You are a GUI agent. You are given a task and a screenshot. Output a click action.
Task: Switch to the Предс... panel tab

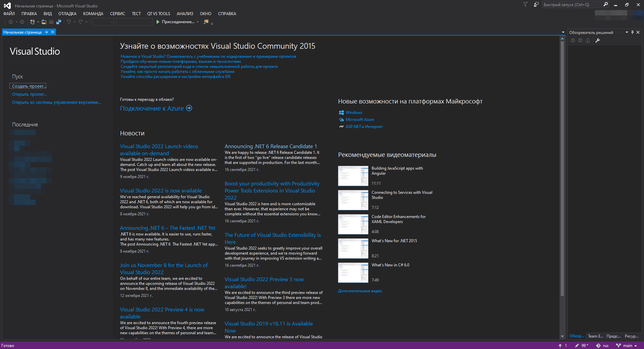(613, 336)
